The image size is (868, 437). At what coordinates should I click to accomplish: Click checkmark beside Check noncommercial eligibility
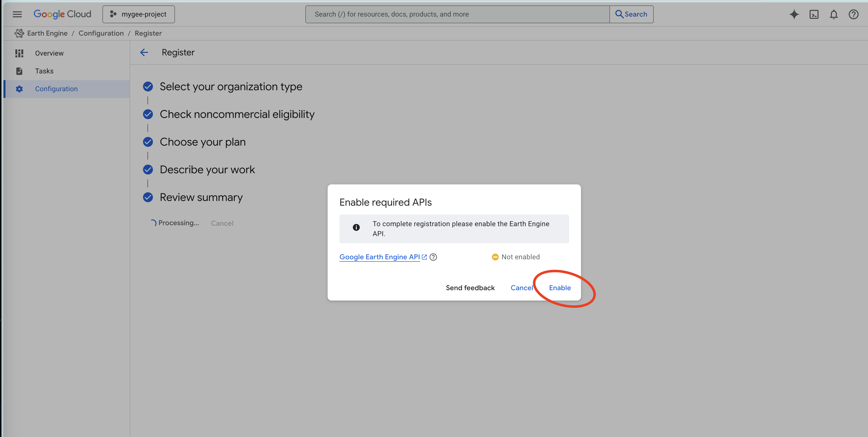coord(148,114)
